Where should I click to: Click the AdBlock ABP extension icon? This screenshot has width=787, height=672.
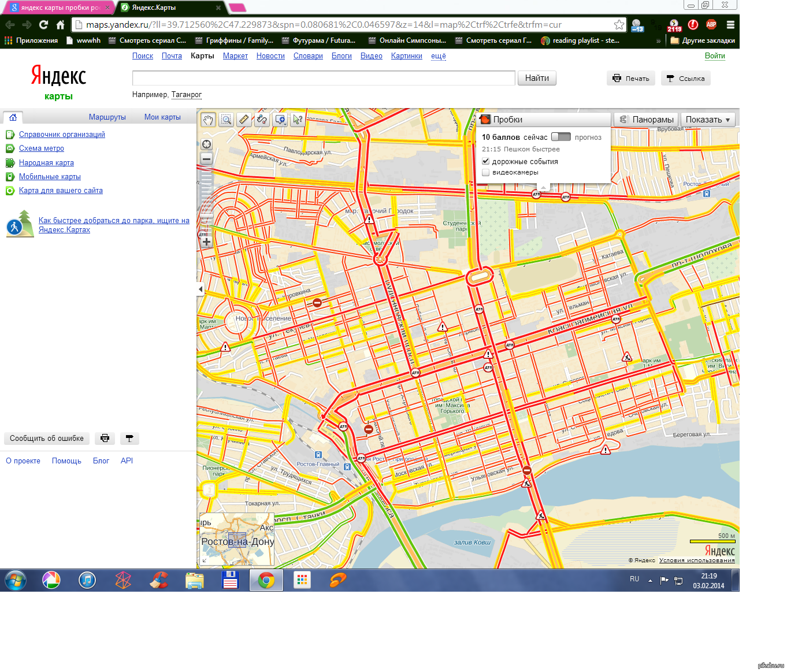point(711,25)
